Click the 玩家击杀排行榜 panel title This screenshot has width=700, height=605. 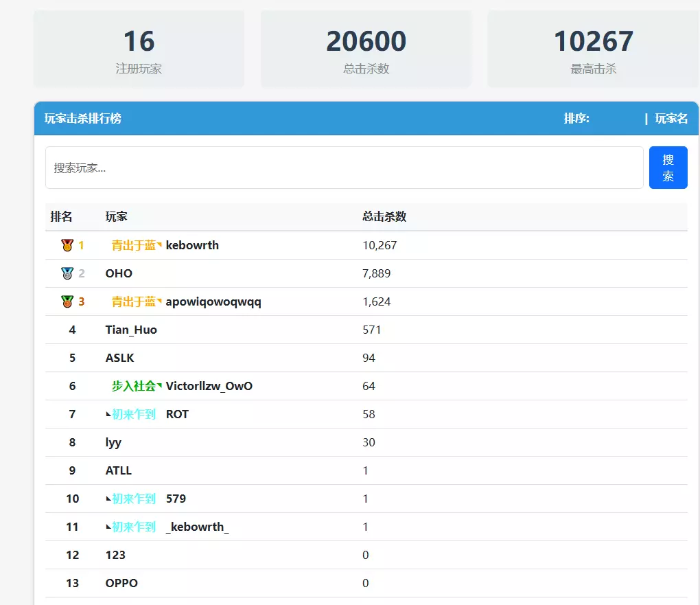(x=82, y=118)
